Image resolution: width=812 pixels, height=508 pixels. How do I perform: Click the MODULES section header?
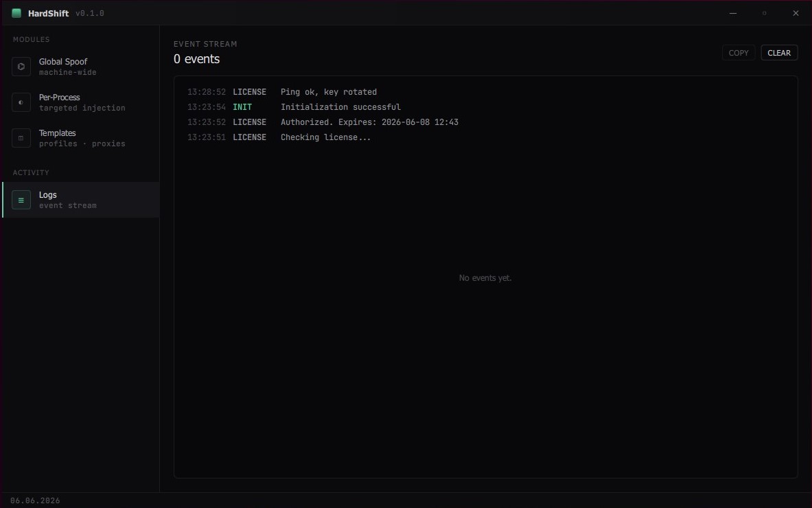point(32,39)
